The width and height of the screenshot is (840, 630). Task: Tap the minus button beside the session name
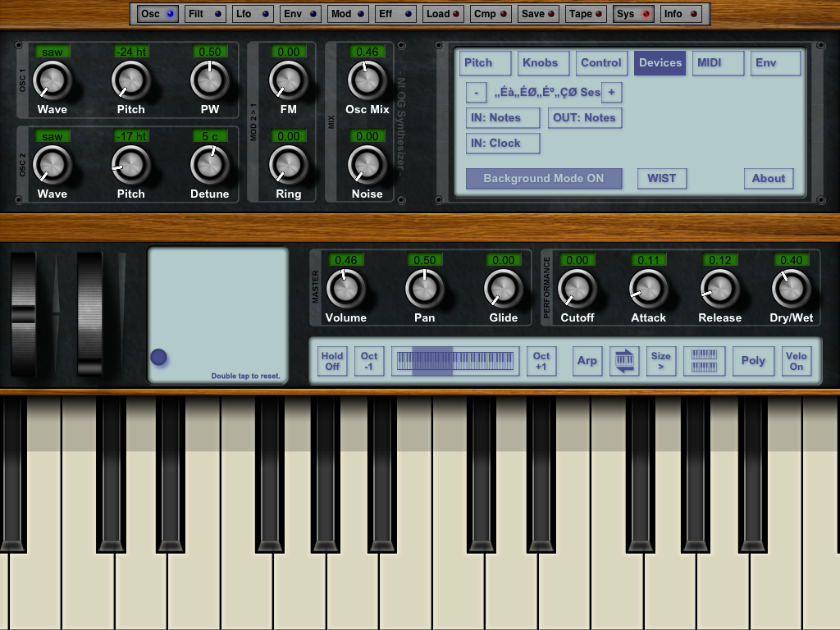(x=477, y=92)
